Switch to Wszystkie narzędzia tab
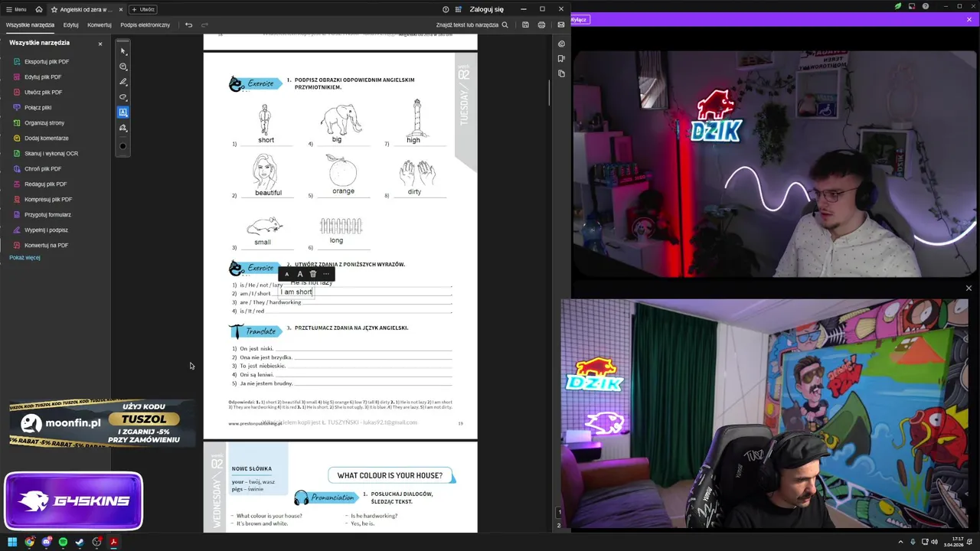Screen dimensions: 980x551 click(31, 24)
